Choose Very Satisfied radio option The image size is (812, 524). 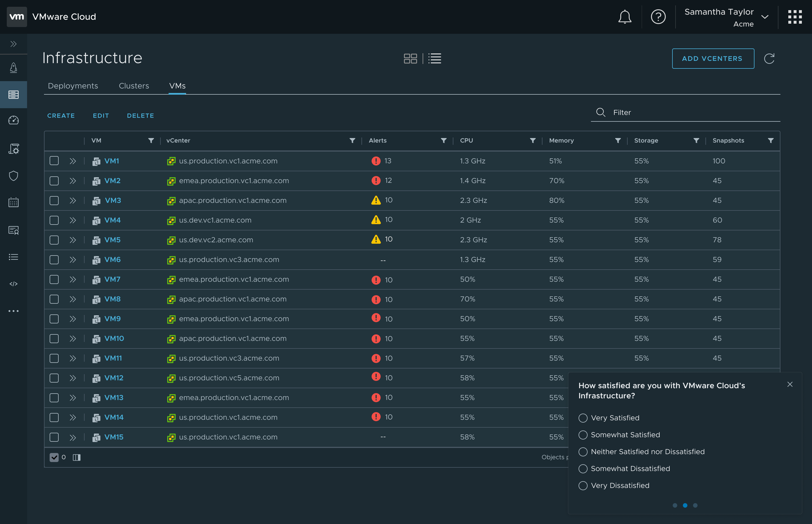tap(583, 418)
